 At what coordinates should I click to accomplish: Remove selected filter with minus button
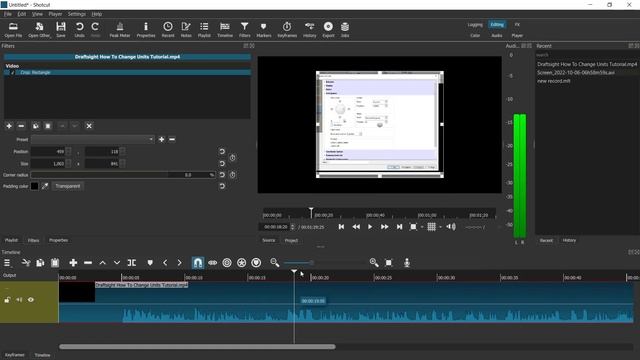coord(21,126)
